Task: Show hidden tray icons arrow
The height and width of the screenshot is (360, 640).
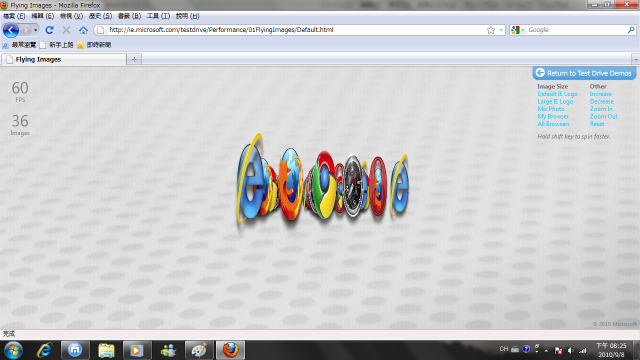Action: click(x=546, y=351)
